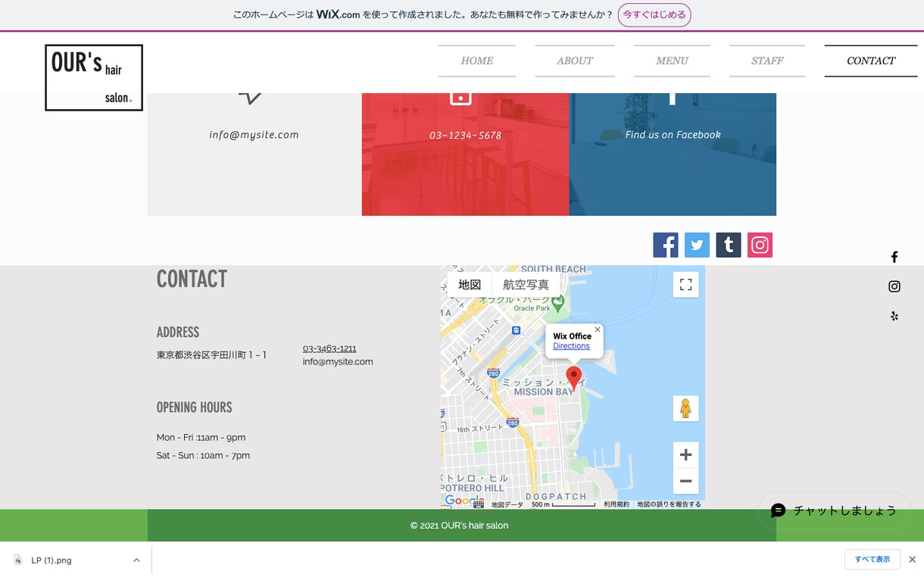Open the LP (1).png download menu arrow

[x=136, y=561]
